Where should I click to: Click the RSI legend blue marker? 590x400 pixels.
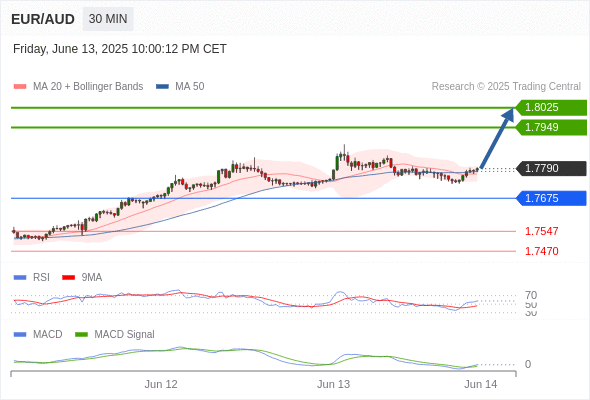20,278
